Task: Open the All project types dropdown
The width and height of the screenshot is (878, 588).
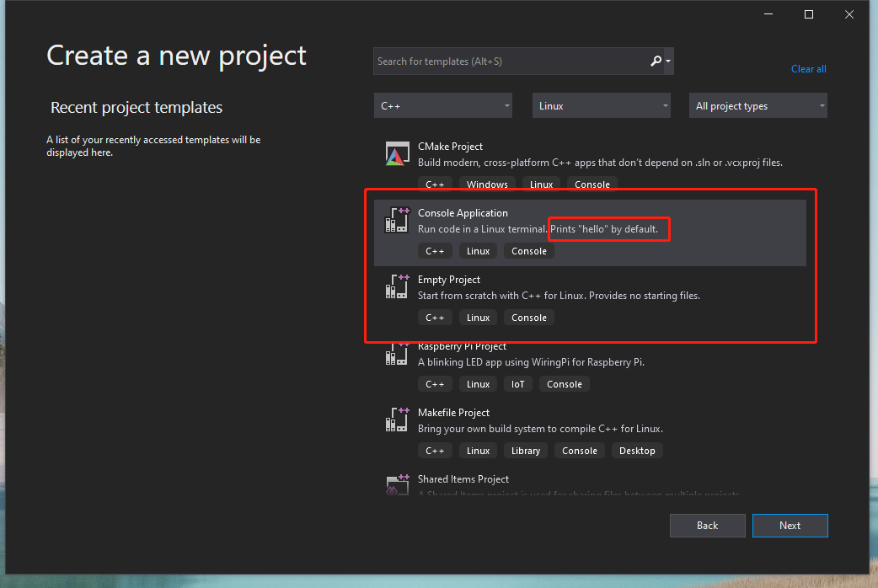Action: 757,105
